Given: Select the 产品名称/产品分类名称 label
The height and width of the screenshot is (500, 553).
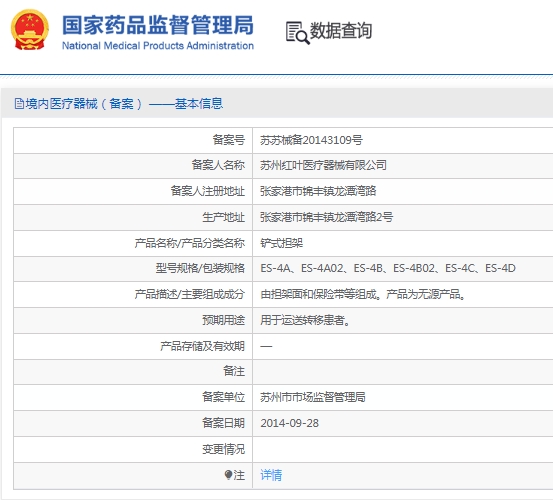Looking at the screenshot, I should (189, 243).
